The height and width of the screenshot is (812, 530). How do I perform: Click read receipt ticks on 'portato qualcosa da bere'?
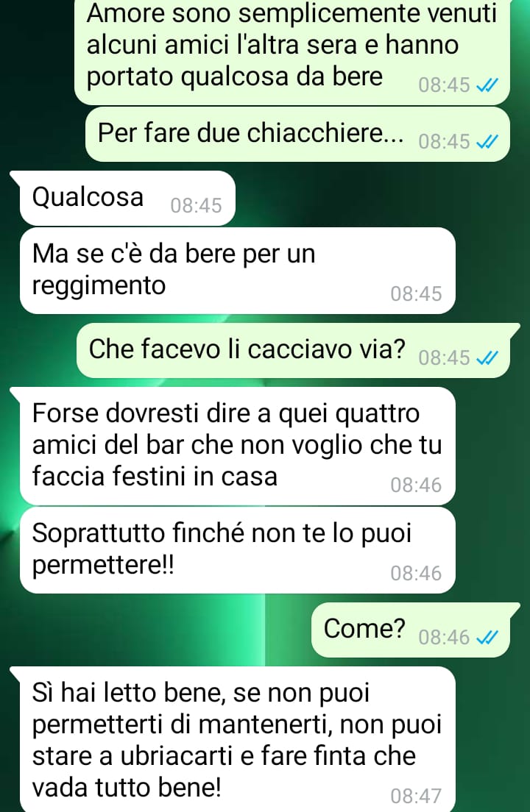pyautogui.click(x=487, y=85)
